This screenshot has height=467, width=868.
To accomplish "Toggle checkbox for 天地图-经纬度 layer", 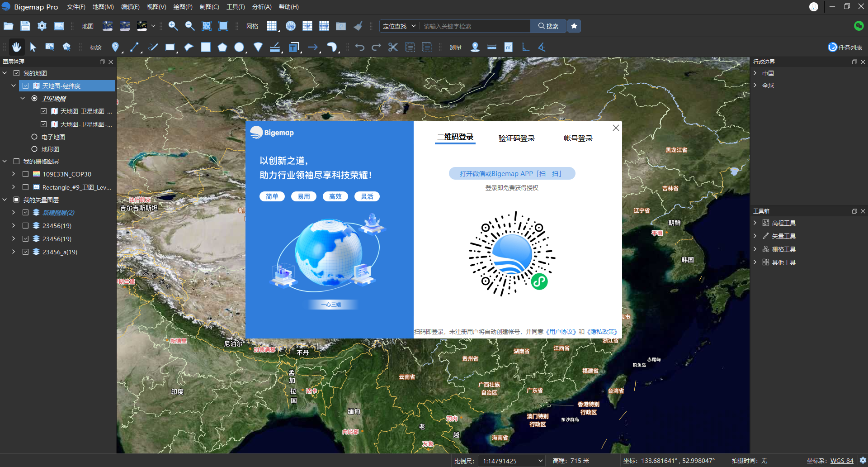I will click(x=26, y=86).
